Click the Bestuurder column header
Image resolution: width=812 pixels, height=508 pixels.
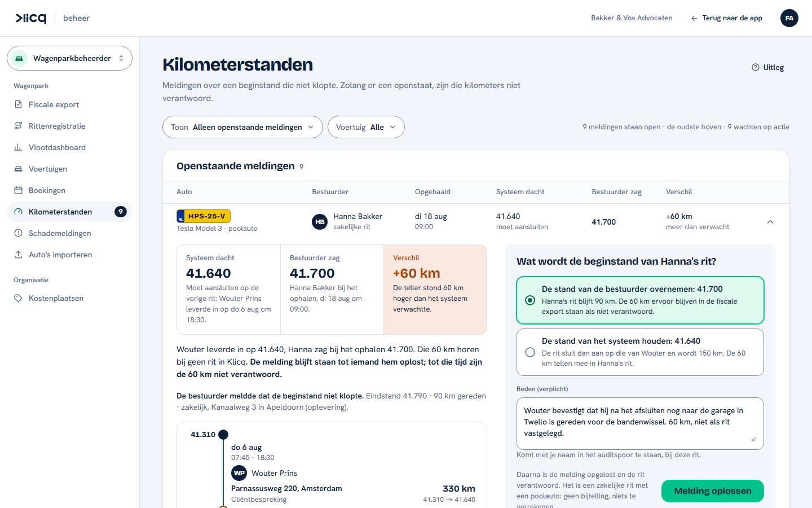(330, 192)
